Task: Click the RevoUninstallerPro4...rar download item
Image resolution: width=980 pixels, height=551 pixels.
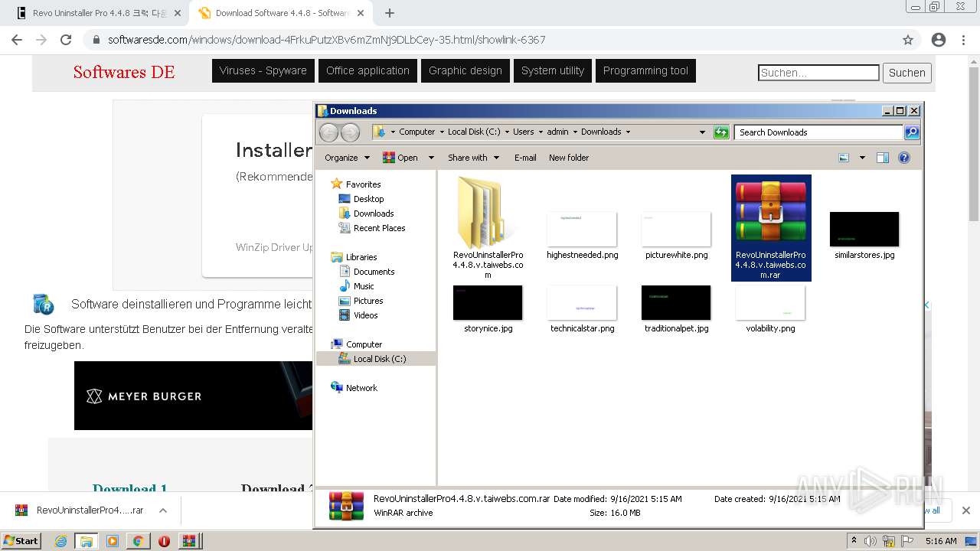Action: tap(80, 510)
